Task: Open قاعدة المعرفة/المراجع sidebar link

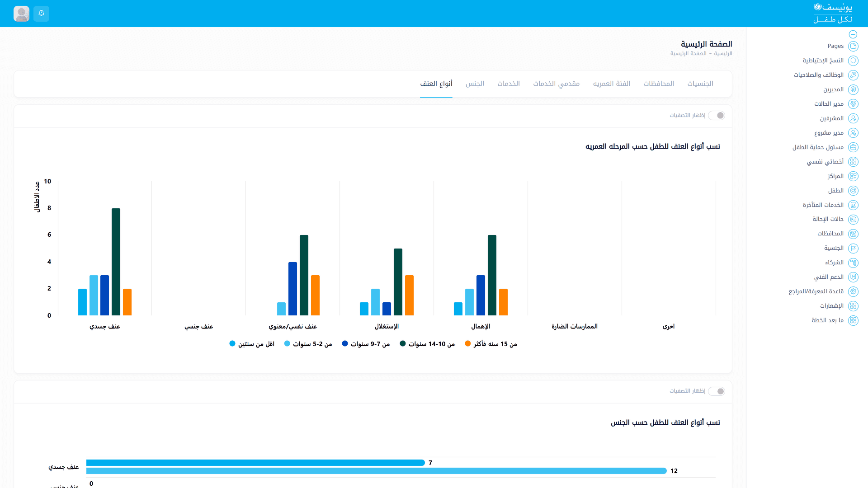Action: point(816,291)
